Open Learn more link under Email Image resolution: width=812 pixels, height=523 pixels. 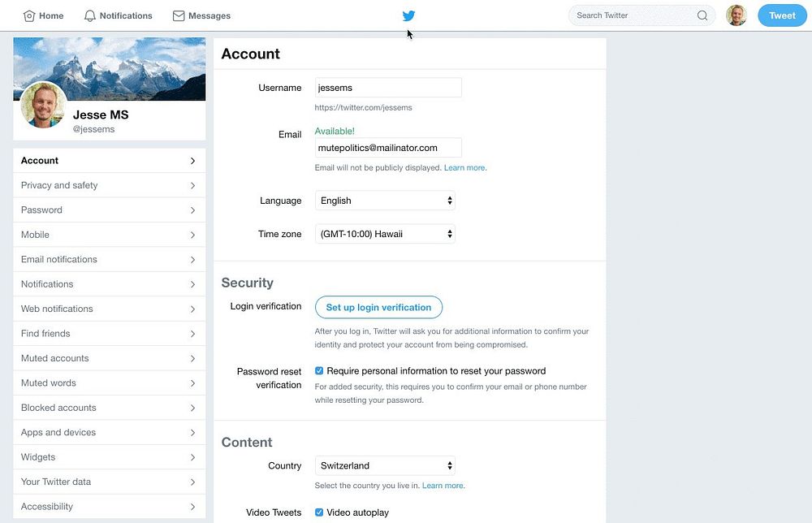[x=465, y=168]
